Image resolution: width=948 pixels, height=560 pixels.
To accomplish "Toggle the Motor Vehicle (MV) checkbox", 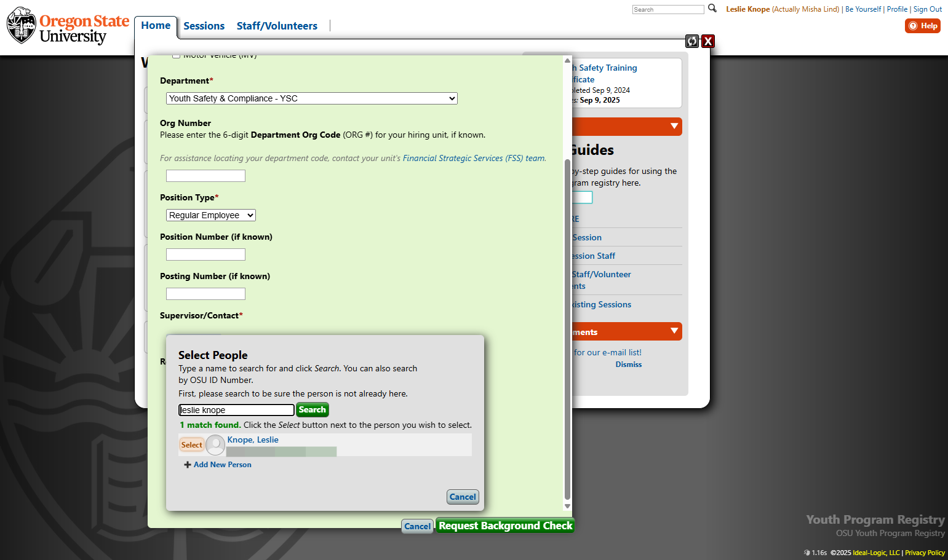I will click(x=177, y=56).
